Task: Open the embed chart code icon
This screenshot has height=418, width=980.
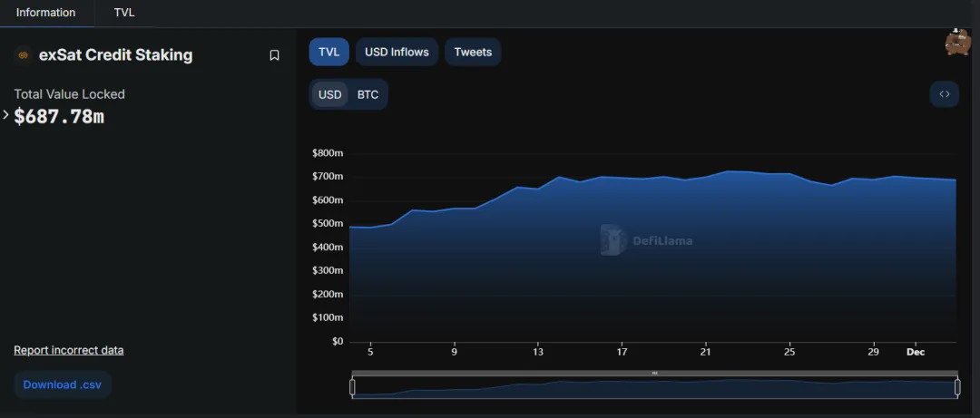Action: 945,94
